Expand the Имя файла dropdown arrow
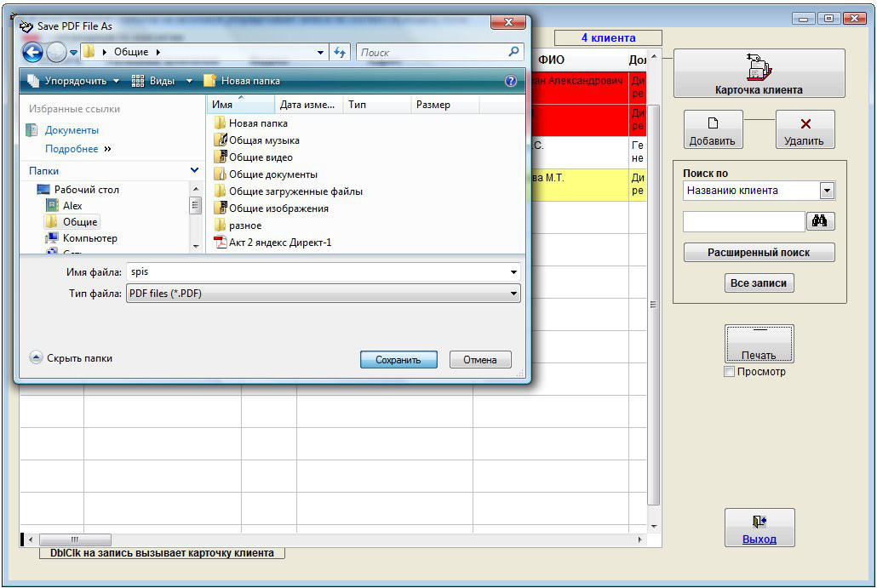The width and height of the screenshot is (877, 588). [x=513, y=272]
